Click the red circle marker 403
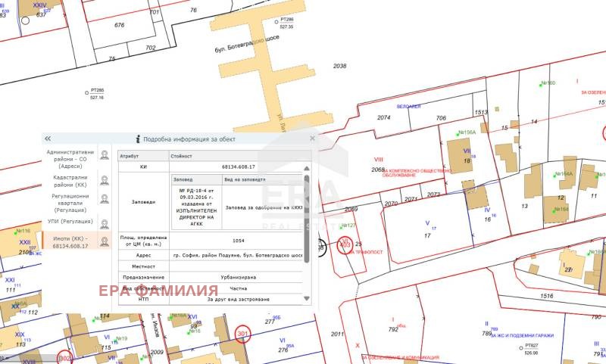Image resolution: width=606 pixels, height=364 pixels. (x=345, y=245)
